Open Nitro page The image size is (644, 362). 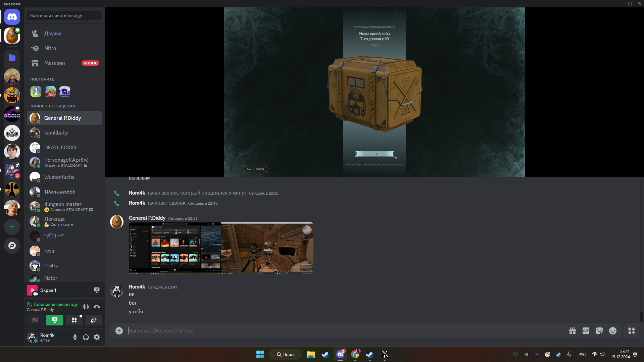pos(64,48)
